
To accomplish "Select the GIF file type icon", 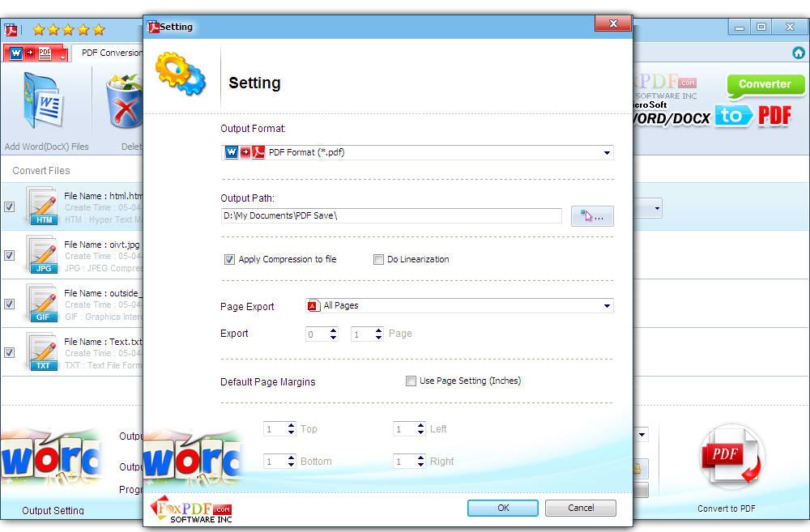I will (42, 304).
